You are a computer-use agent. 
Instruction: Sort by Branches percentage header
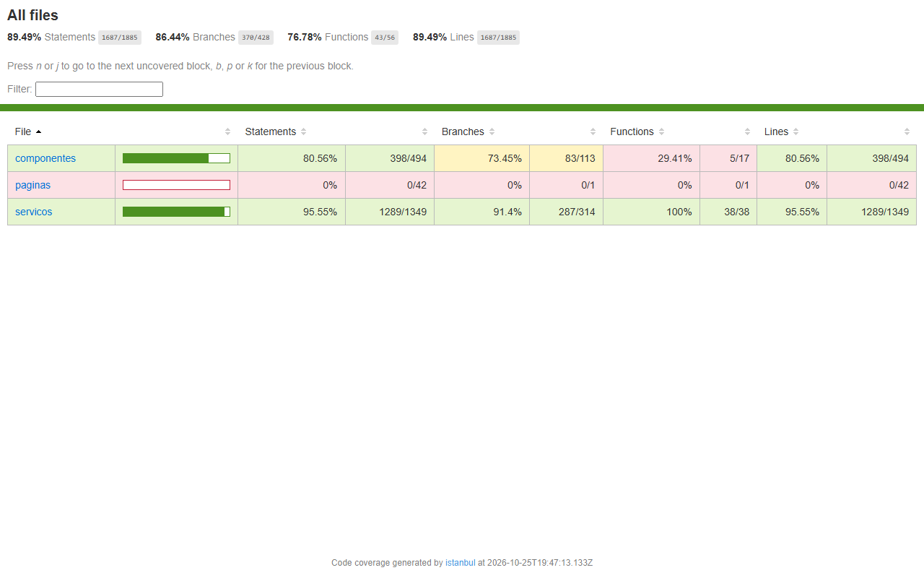click(468, 131)
